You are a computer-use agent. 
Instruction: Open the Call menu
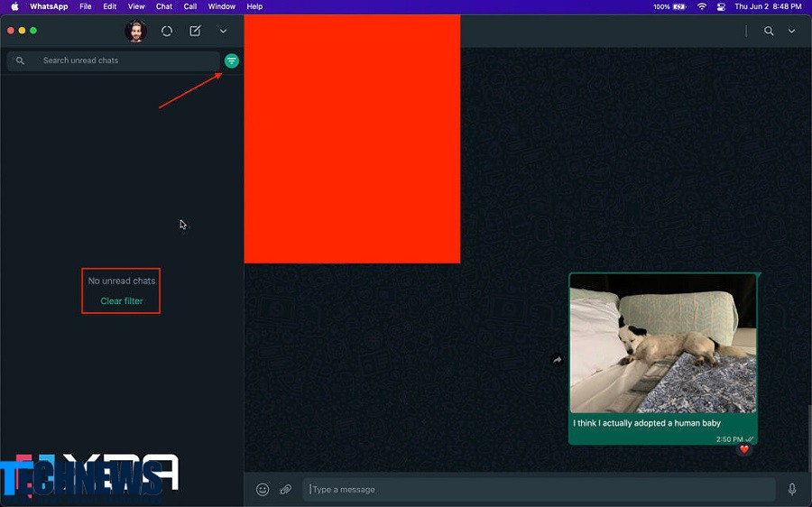click(x=190, y=6)
